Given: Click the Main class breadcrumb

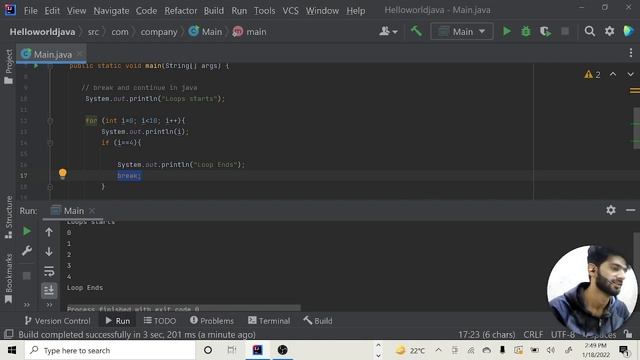Looking at the screenshot, I should coord(206,32).
